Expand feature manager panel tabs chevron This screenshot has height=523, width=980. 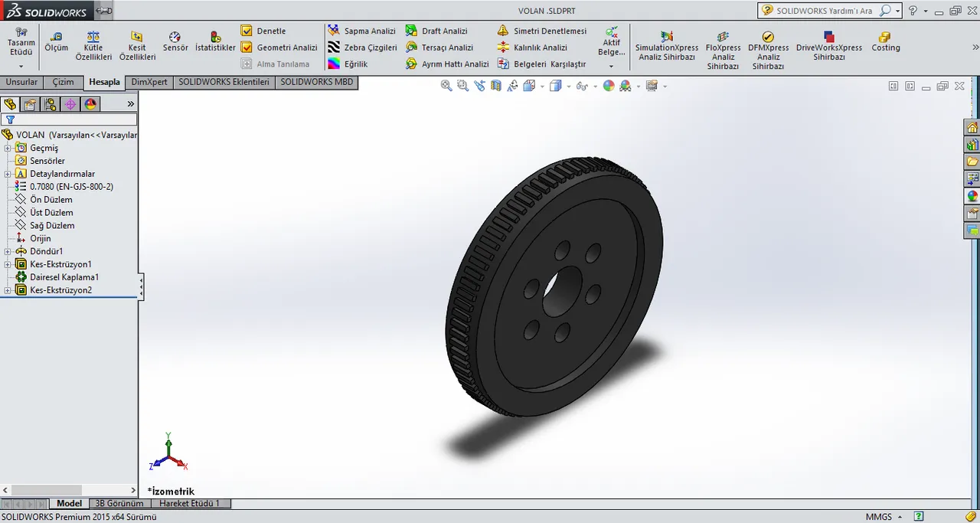[x=130, y=104]
